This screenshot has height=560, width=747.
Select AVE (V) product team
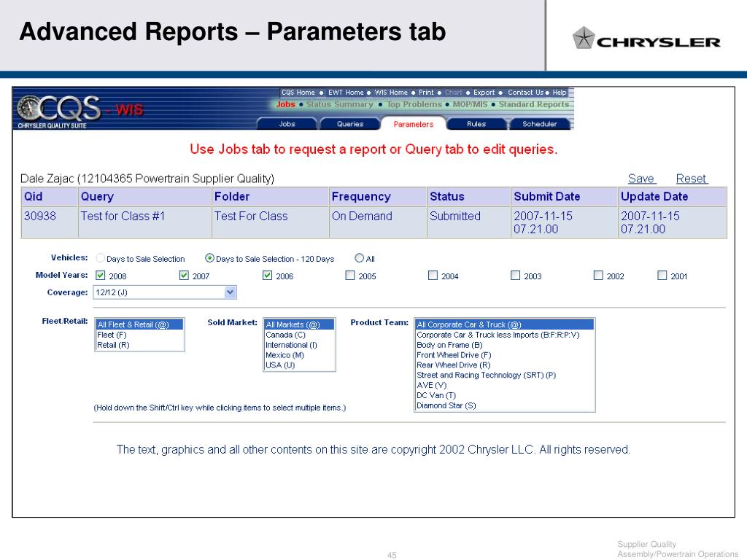click(x=505, y=385)
